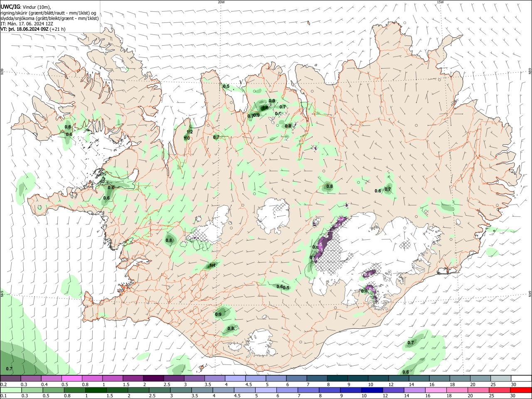Pick the darkest purple swatch between 2 and 2.5
The height and width of the screenshot is (399, 532).
coord(153,378)
